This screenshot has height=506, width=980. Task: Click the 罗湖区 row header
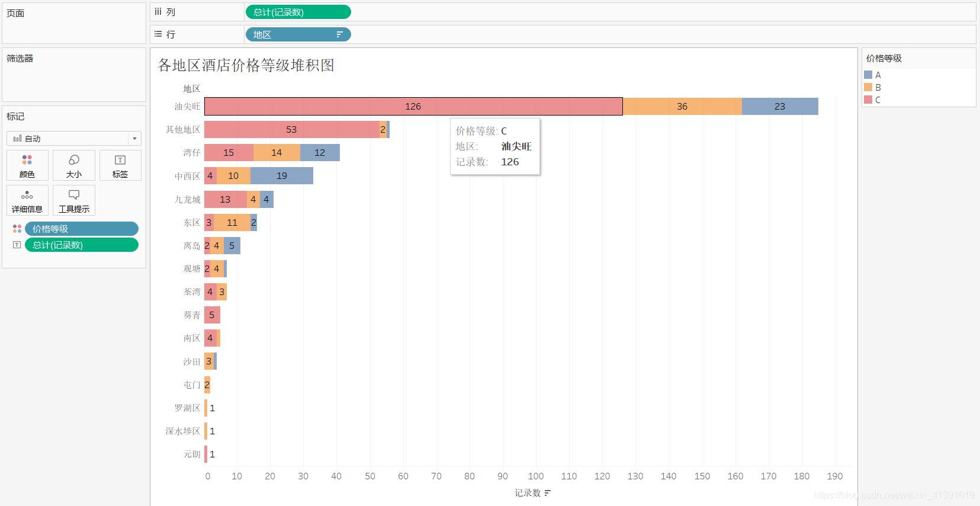pos(187,408)
